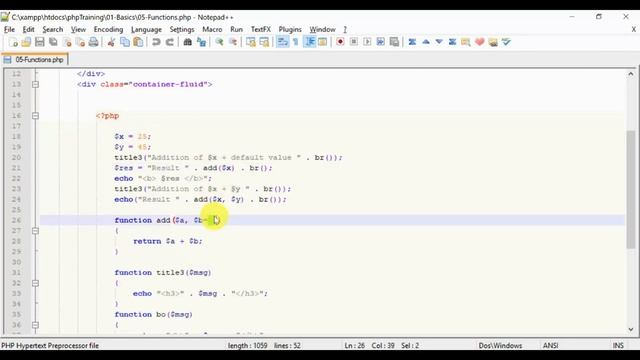The image size is (640, 360).
Task: Open the Macro menu
Action: click(212, 29)
